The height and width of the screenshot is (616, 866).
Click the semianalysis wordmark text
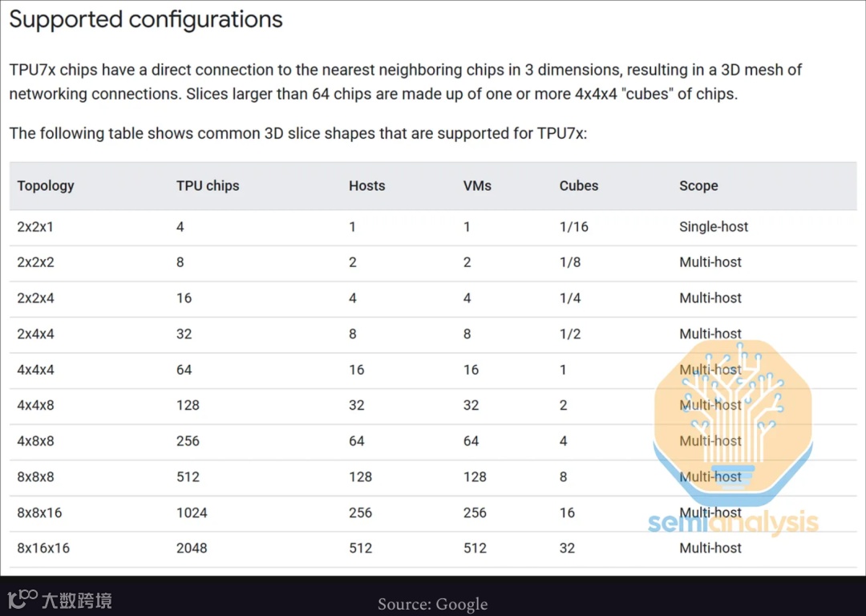(733, 521)
